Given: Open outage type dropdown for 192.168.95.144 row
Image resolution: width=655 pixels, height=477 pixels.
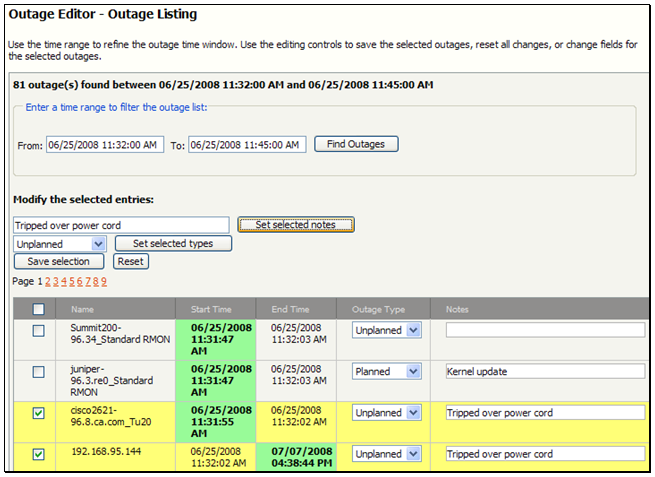Looking at the screenshot, I should tap(386, 454).
